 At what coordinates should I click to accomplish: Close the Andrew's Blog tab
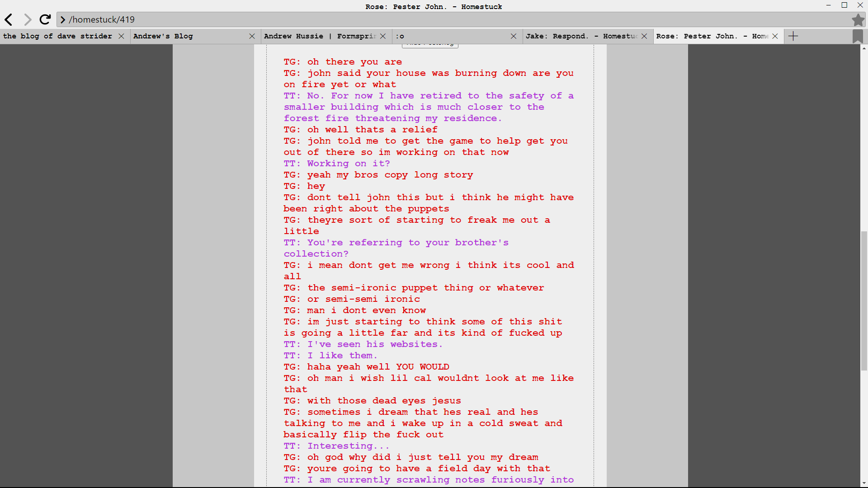(252, 36)
